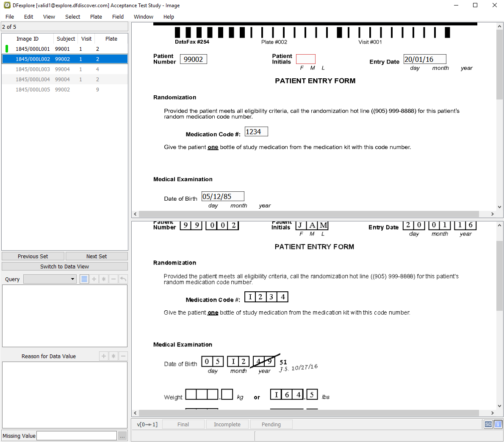
Task: Click the add query plus icon
Action: coord(94,279)
